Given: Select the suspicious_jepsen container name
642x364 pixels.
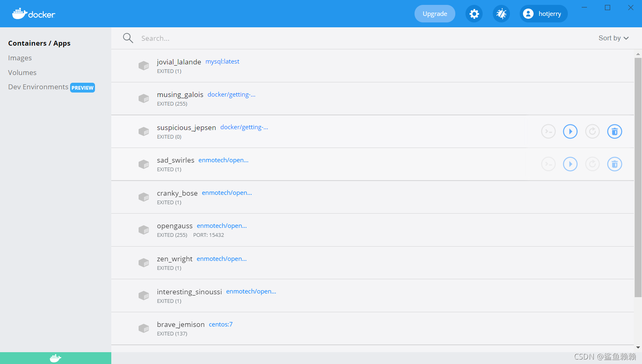Looking at the screenshot, I should coord(186,128).
